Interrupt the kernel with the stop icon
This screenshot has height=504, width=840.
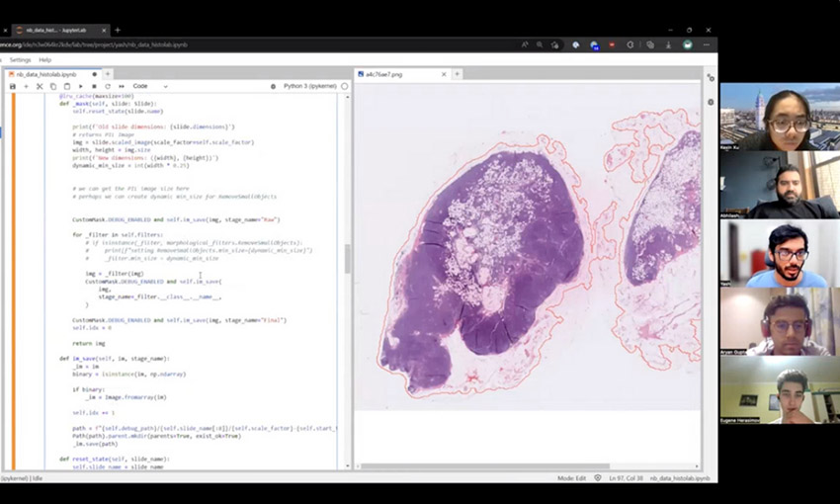coord(93,87)
